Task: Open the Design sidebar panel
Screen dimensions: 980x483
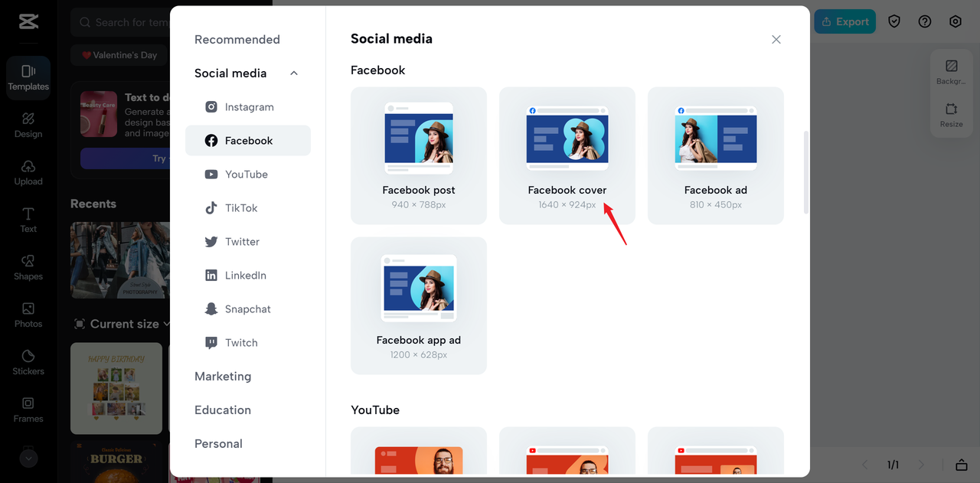Action: point(28,125)
